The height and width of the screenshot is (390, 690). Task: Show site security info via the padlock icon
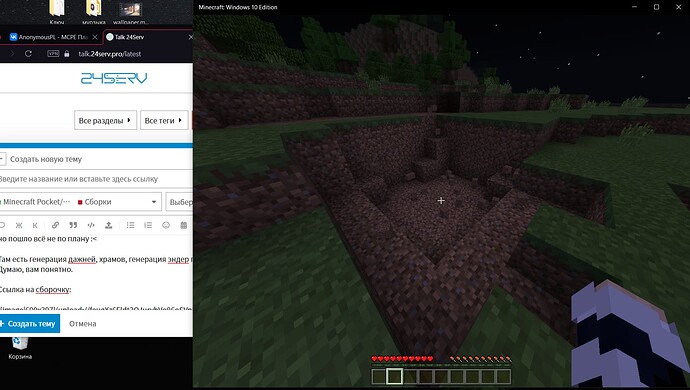point(67,54)
